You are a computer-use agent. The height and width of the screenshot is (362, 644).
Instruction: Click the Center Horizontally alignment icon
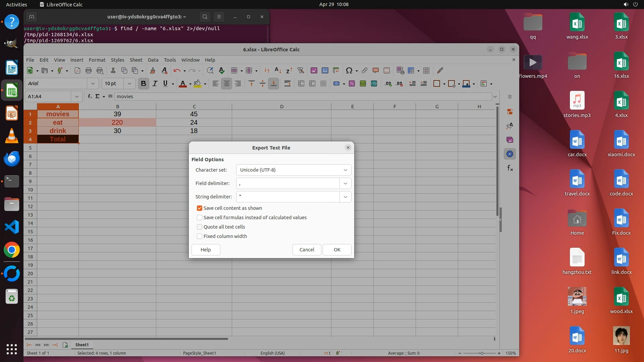(227, 83)
